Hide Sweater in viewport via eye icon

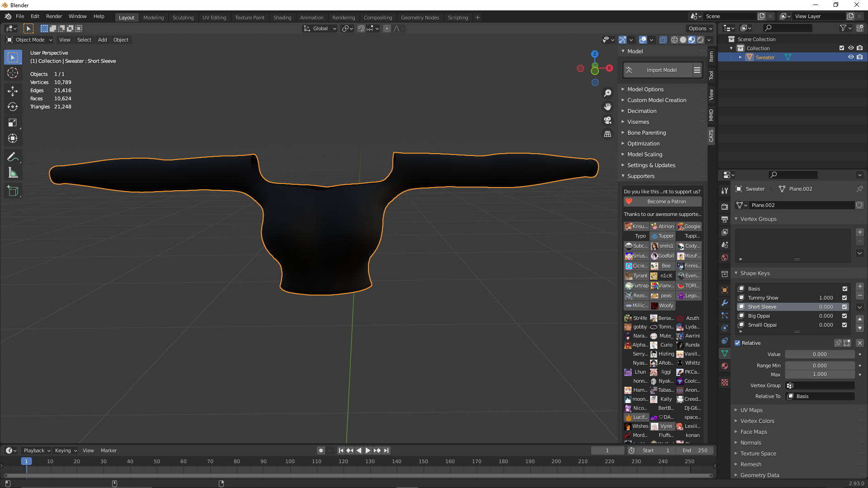tap(851, 57)
